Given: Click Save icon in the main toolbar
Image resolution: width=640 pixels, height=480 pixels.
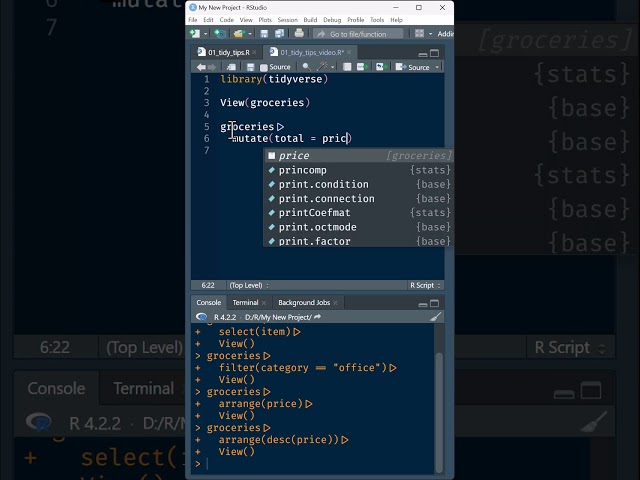Looking at the screenshot, I should [264, 33].
